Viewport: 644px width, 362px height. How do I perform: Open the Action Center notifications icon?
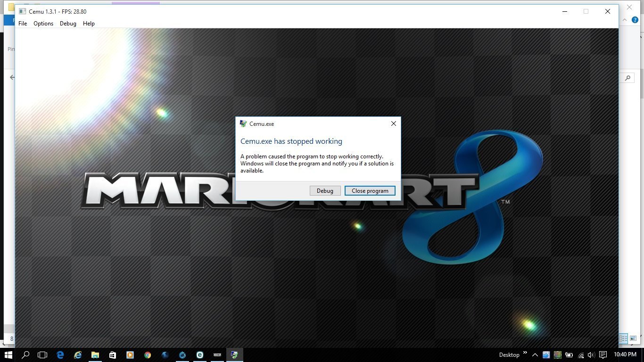pyautogui.click(x=603, y=355)
